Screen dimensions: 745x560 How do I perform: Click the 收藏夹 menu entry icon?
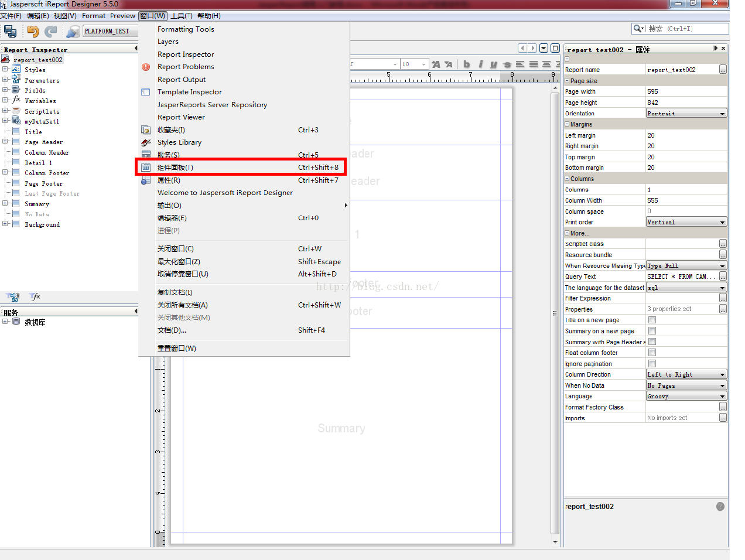[x=146, y=130]
